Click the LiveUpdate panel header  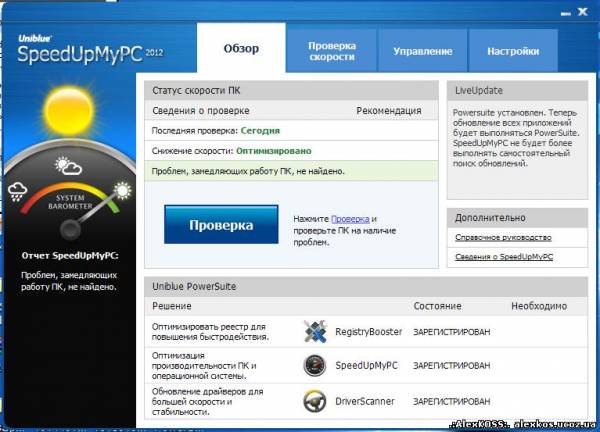[517, 90]
